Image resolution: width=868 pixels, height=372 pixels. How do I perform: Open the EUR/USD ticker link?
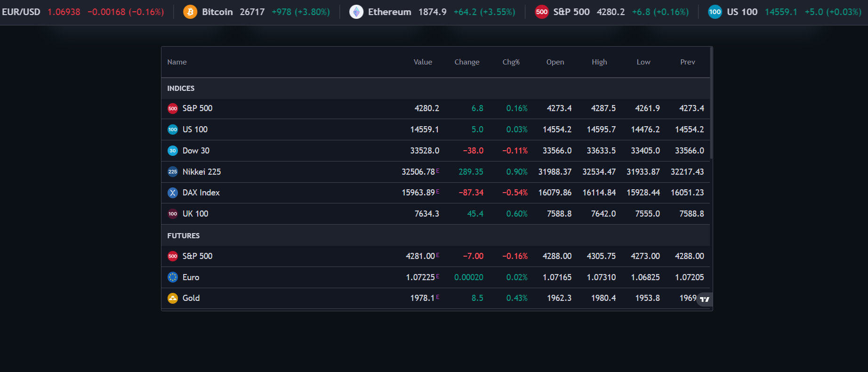click(x=83, y=12)
